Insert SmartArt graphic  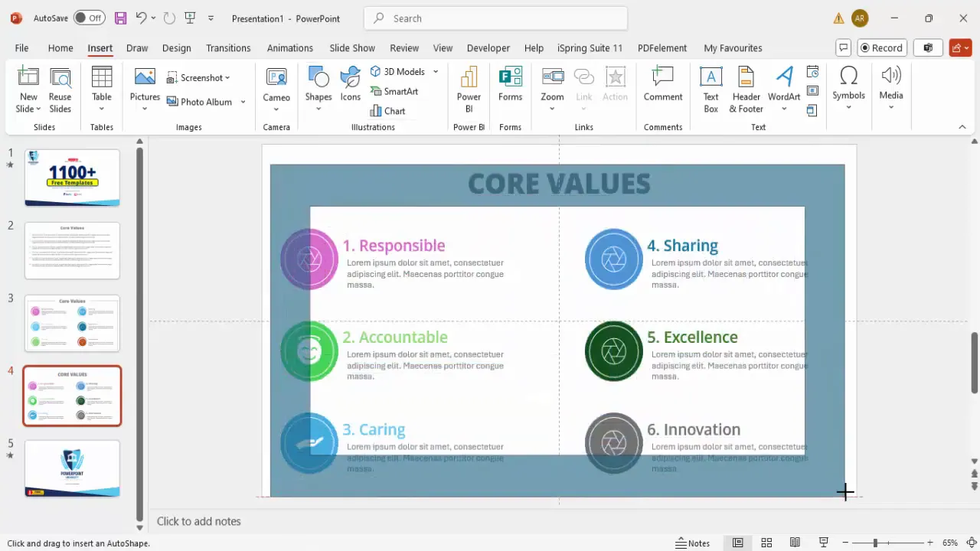click(x=394, y=91)
